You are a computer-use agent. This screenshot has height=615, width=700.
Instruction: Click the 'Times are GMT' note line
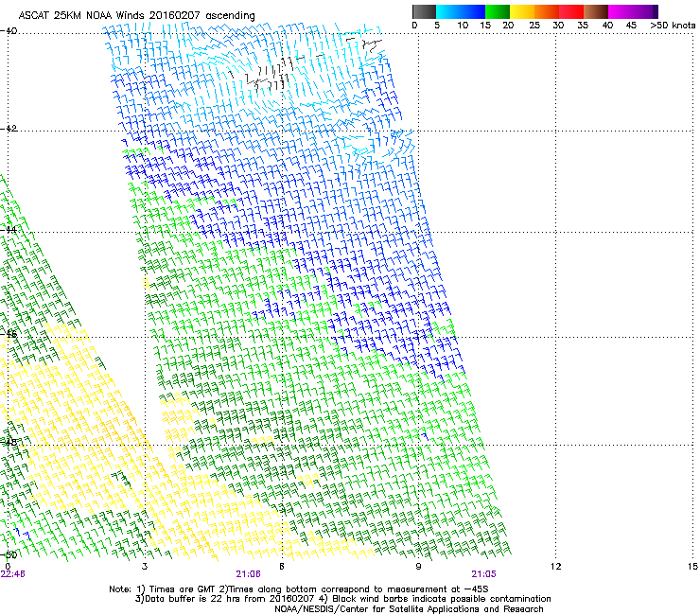click(299, 589)
